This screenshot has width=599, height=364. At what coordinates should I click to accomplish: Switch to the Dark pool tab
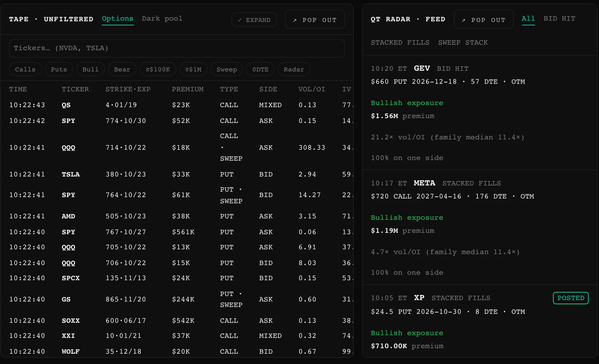click(x=162, y=19)
